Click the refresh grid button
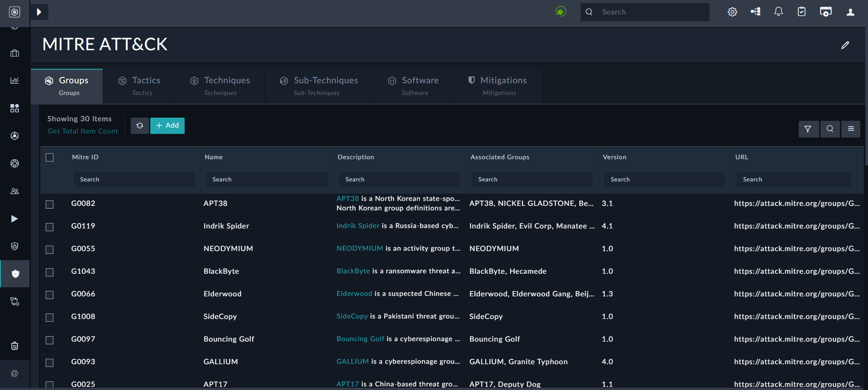868x390 pixels. coord(140,125)
